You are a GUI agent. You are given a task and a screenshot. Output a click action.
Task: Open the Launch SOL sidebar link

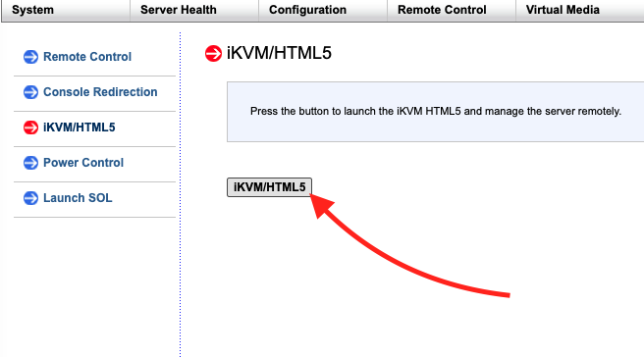[78, 198]
